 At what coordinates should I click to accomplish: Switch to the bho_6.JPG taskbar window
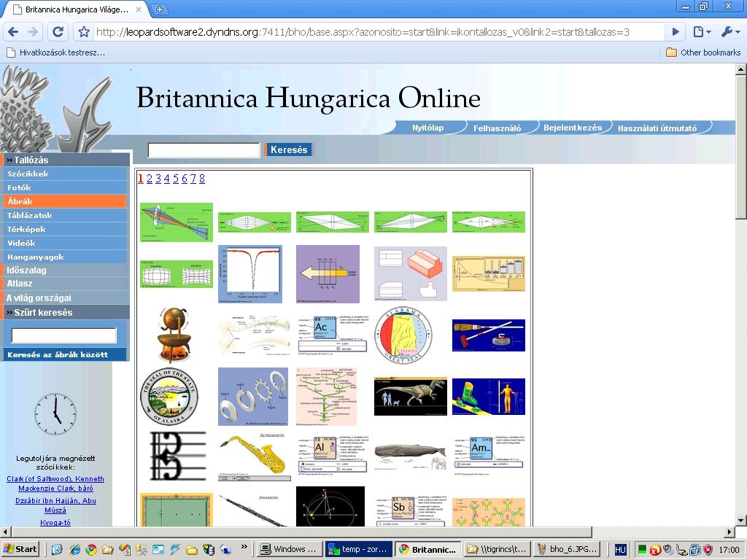pos(567,549)
